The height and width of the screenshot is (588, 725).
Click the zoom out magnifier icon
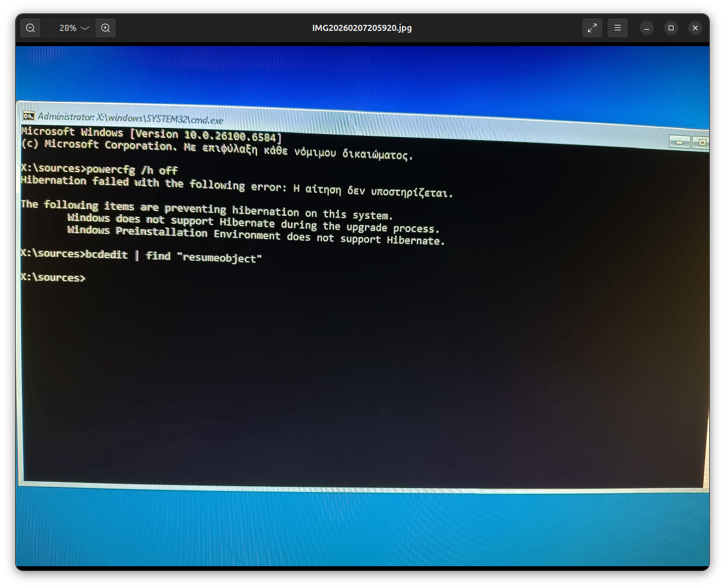[x=30, y=28]
